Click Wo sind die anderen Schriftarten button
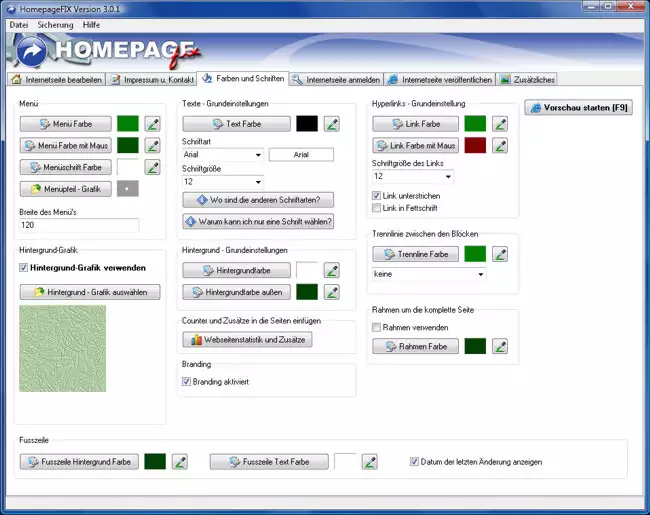The width and height of the screenshot is (650, 515). tap(258, 200)
